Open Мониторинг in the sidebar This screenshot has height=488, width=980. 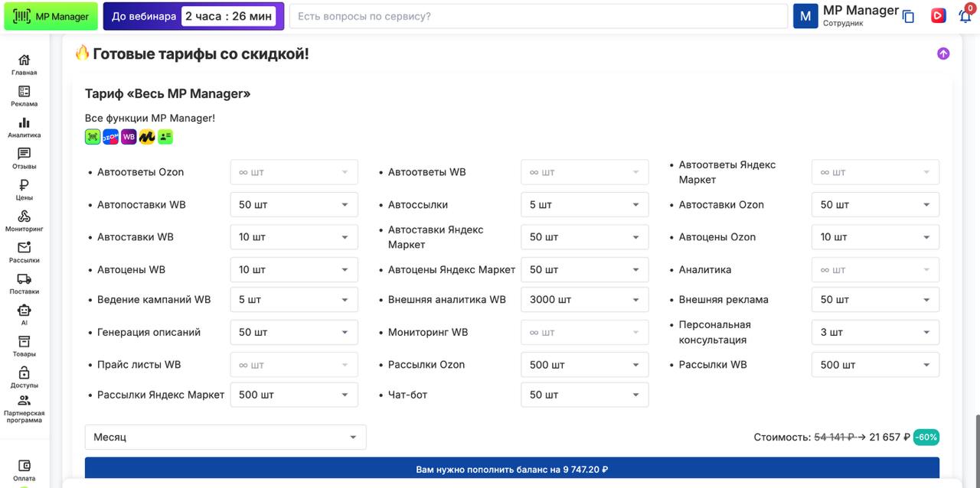pos(24,221)
